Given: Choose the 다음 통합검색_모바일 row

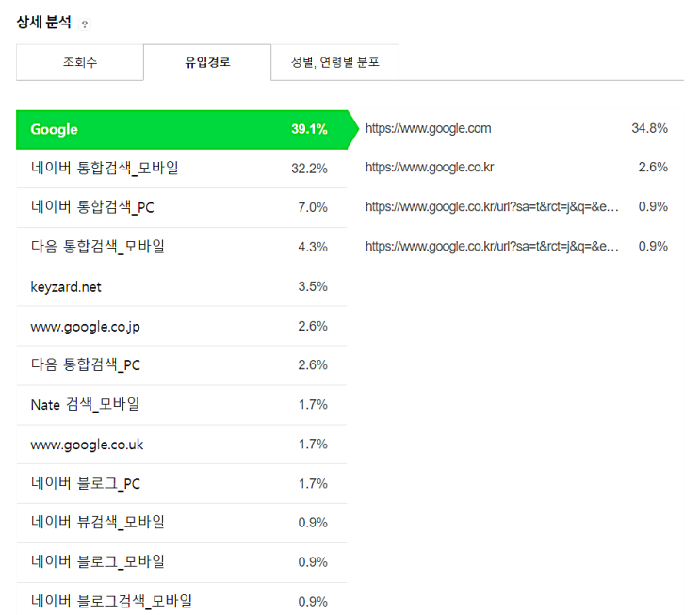Looking at the screenshot, I should click(182, 247).
